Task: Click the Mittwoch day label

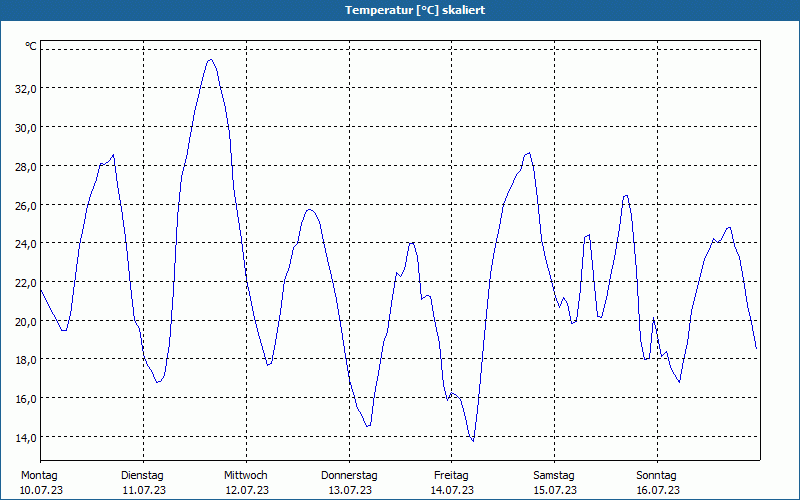Action: pos(245,475)
